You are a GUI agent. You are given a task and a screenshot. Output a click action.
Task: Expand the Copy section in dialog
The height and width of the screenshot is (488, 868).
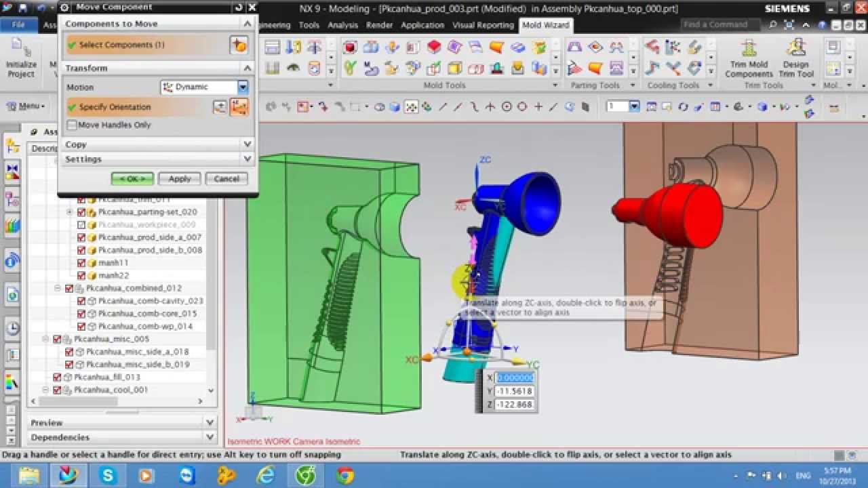click(247, 144)
